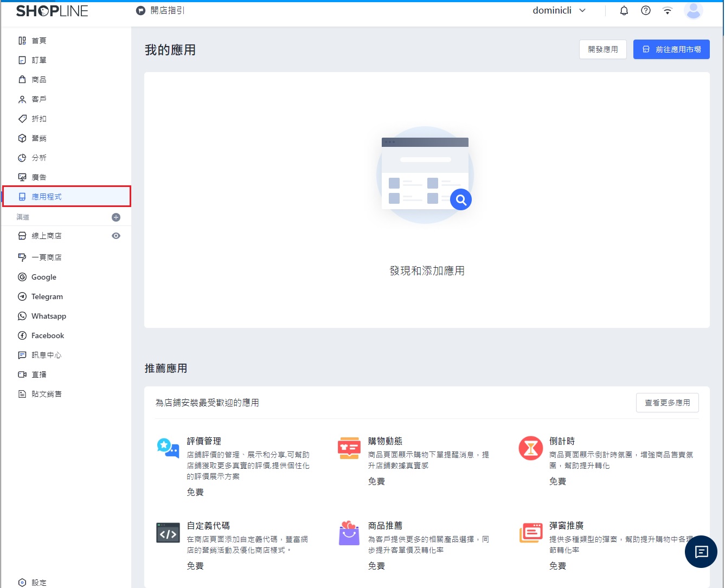Open the 商品推薦 app title
The image size is (725, 588).
coord(385,526)
